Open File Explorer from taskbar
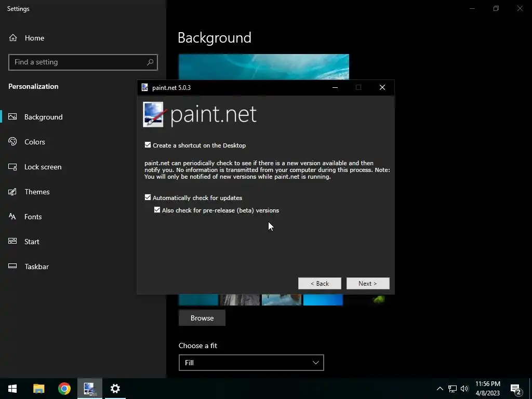532x399 pixels. (38, 389)
